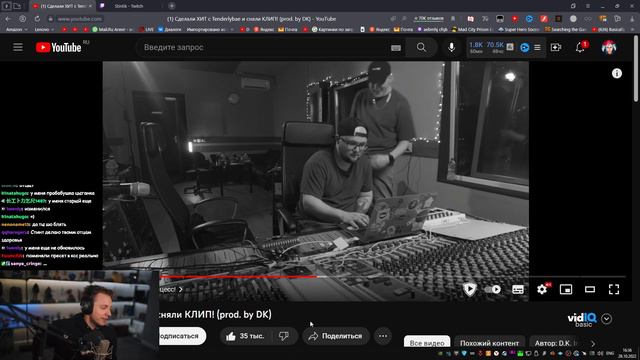The height and width of the screenshot is (360, 640).
Task: Like the video with 35 тыс. likes
Action: tap(245, 336)
